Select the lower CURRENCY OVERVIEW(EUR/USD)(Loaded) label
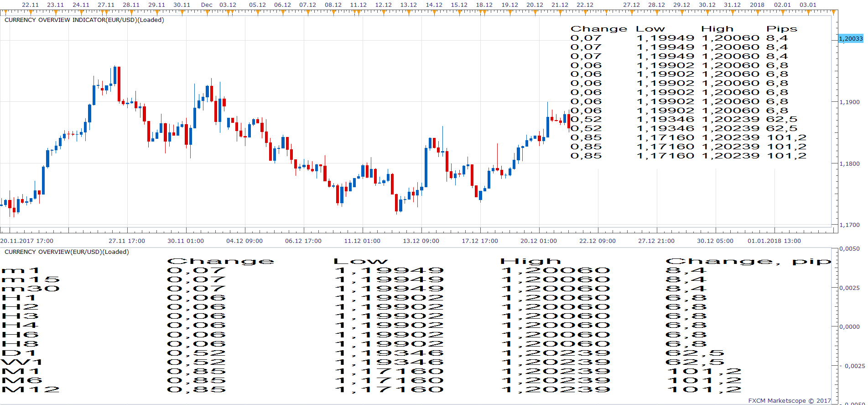The height and width of the screenshot is (405, 868). point(67,252)
